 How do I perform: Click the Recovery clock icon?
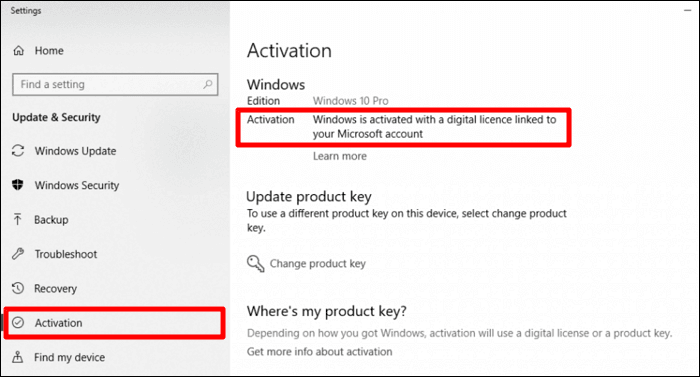(18, 288)
